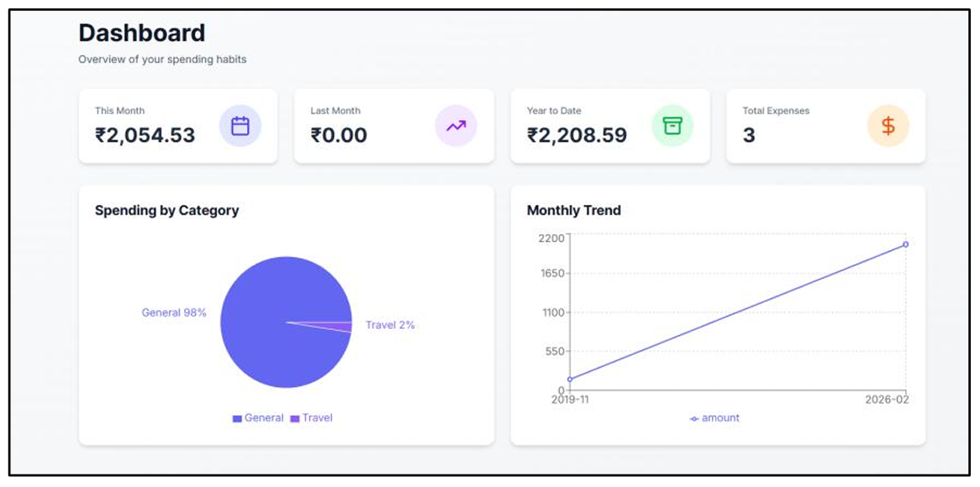Click the Travel 2% pie label
The image size is (980, 487).
390,325
